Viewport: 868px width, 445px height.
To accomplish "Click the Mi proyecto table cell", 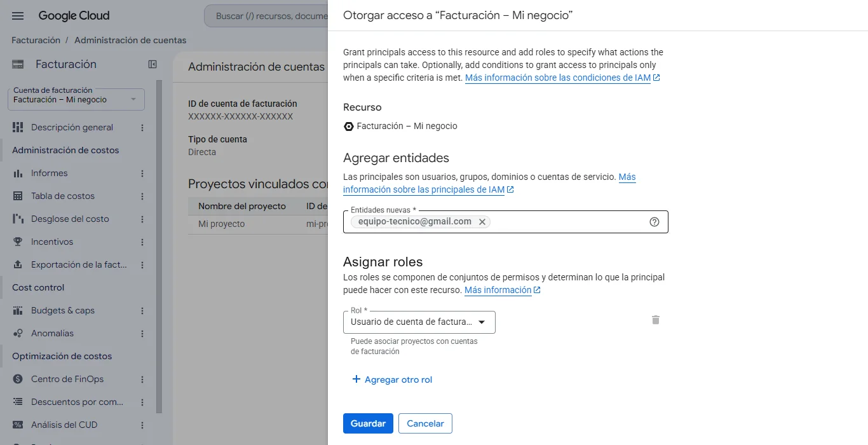I will coord(221,224).
